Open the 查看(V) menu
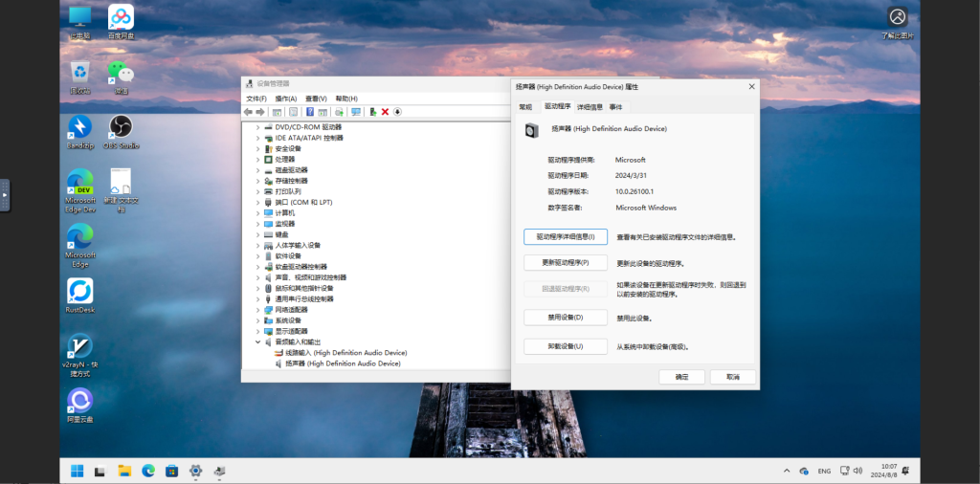Viewport: 980px width, 484px height. point(316,99)
